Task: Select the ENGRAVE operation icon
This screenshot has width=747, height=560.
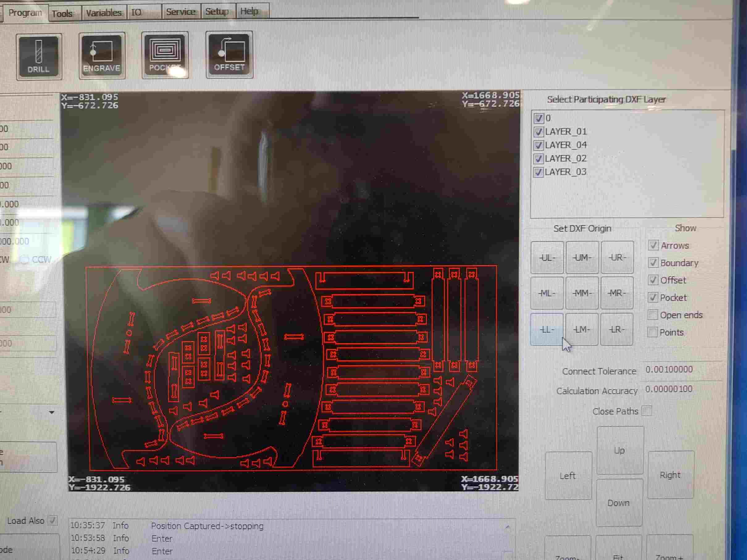Action: coord(102,56)
